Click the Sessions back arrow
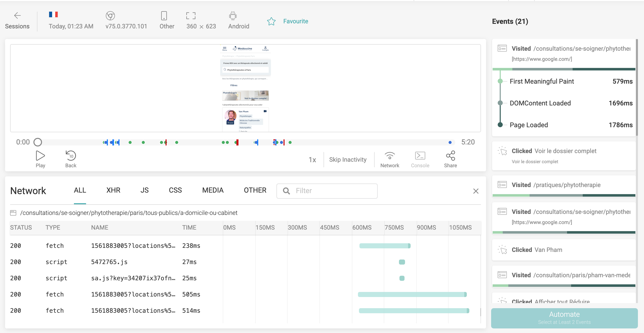 17,15
